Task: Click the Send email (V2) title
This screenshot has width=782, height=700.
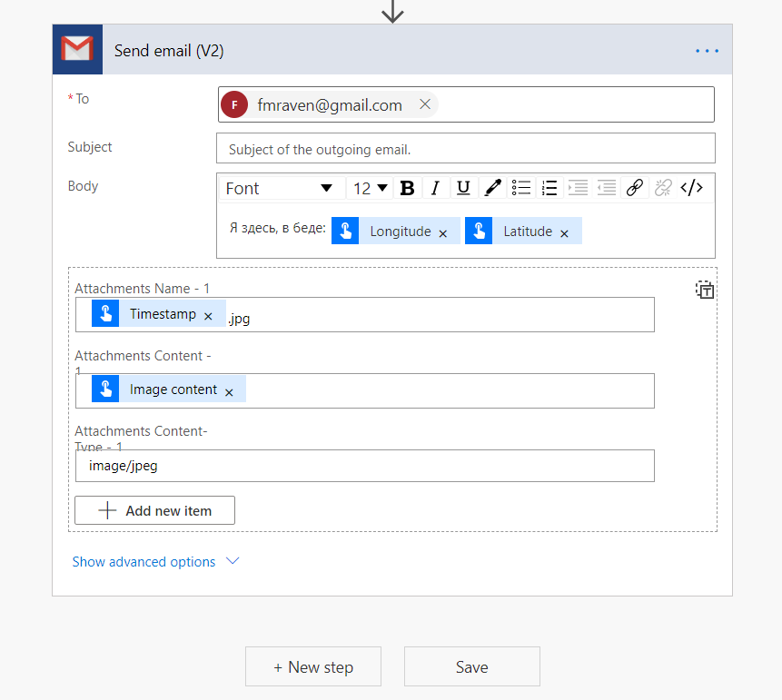Action: 169,51
